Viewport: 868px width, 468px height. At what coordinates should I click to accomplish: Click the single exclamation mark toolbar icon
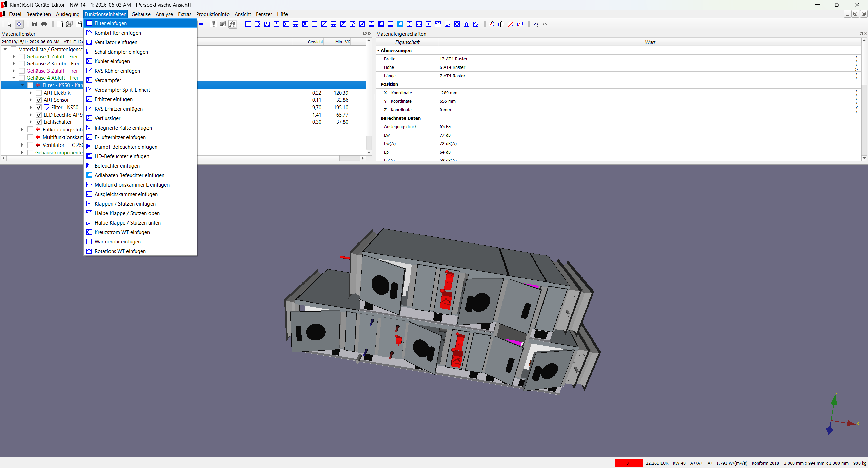[x=213, y=24]
